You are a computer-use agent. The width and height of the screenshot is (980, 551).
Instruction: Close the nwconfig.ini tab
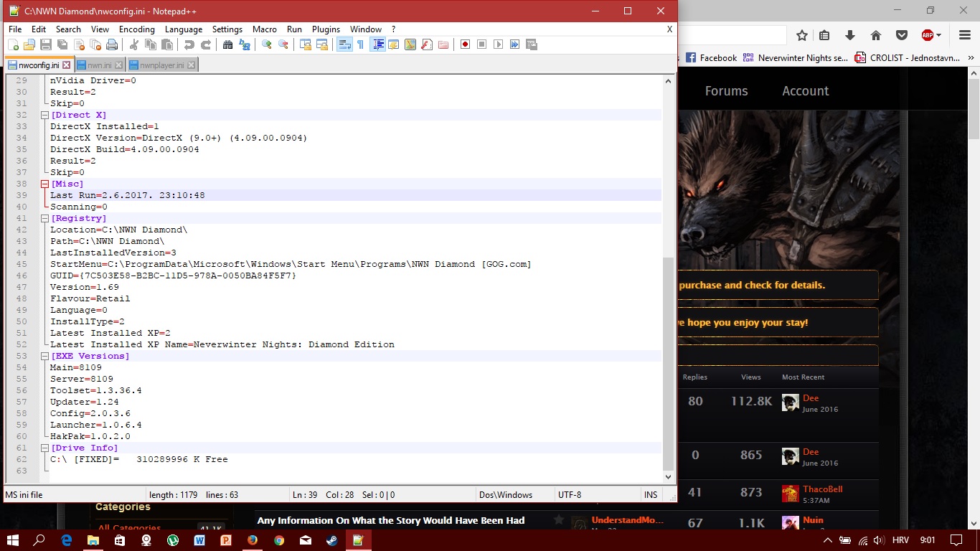pos(66,65)
